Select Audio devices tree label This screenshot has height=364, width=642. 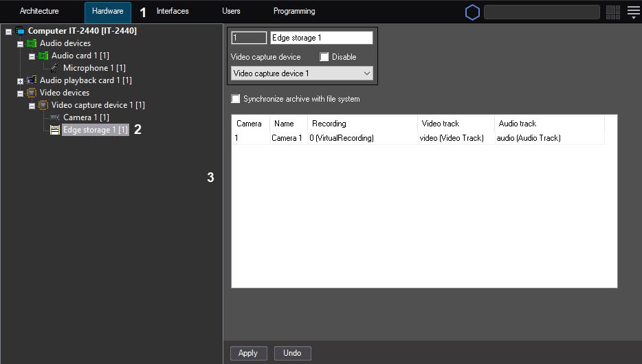coord(65,43)
